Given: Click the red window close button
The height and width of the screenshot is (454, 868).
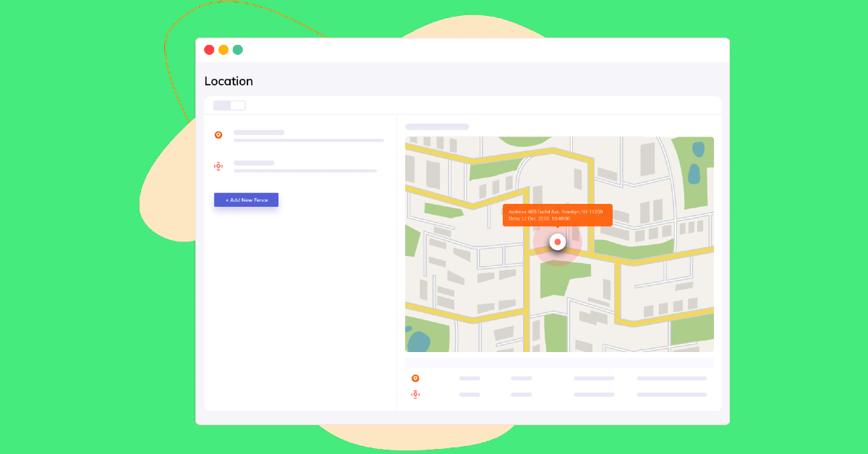Looking at the screenshot, I should [209, 50].
